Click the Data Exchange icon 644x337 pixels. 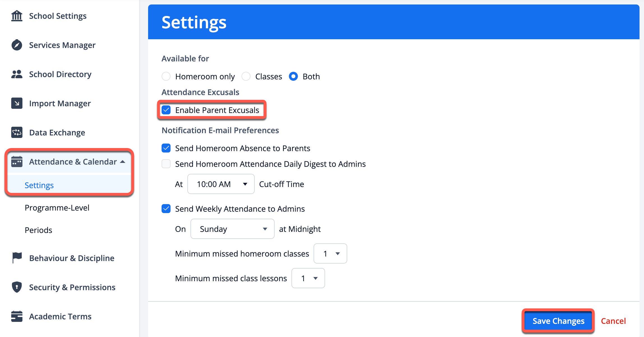17,133
